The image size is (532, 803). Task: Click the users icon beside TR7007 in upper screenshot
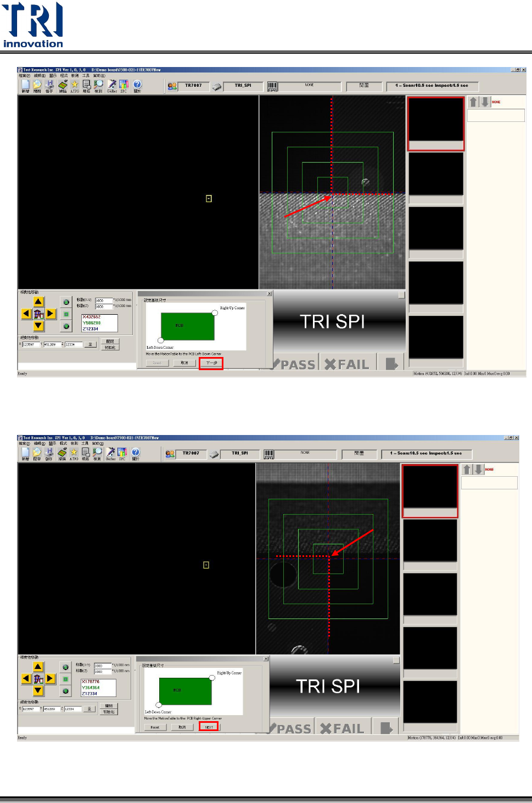(x=172, y=86)
